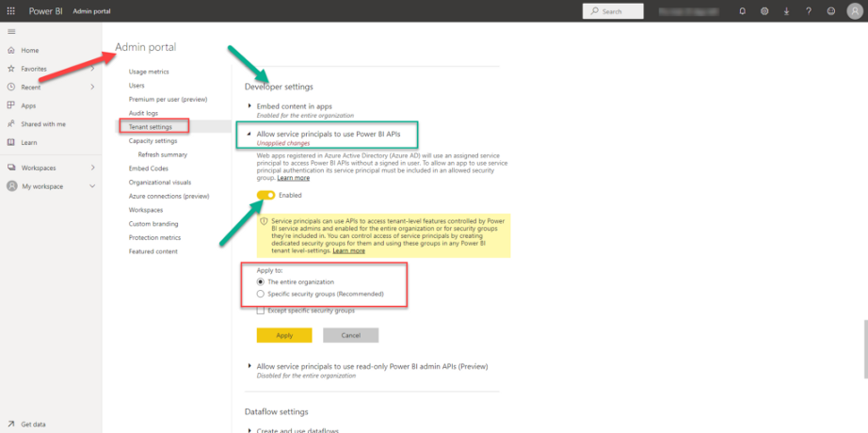
Task: Click the My workspace avatar icon
Action: [11, 186]
